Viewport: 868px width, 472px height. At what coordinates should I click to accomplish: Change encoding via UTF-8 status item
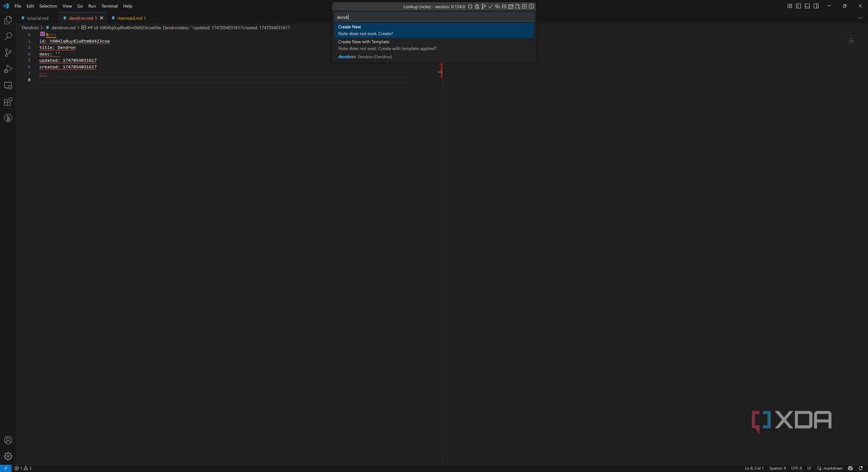coord(796,468)
